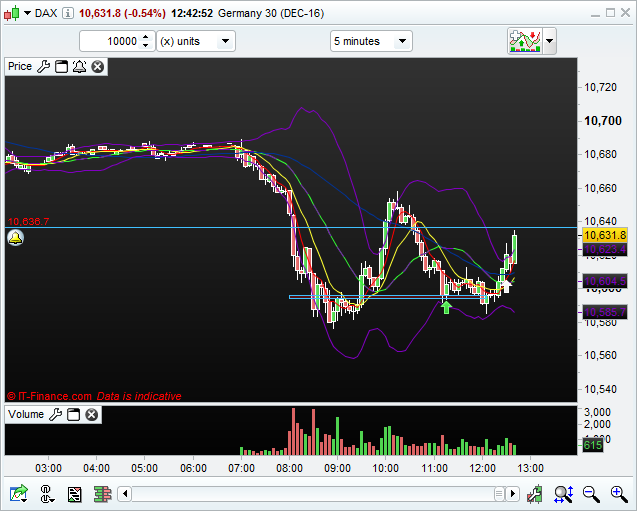Open the order book depth icon
637x511 pixels.
[102, 494]
